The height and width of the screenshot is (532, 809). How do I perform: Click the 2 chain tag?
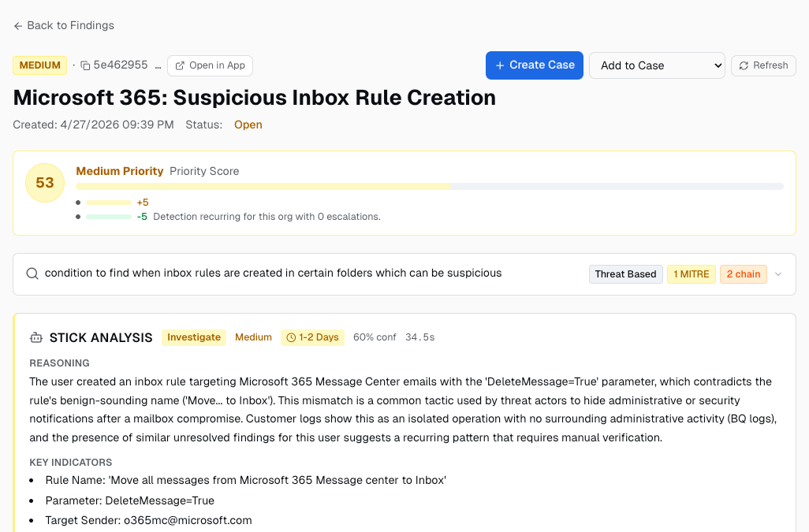[x=743, y=274]
